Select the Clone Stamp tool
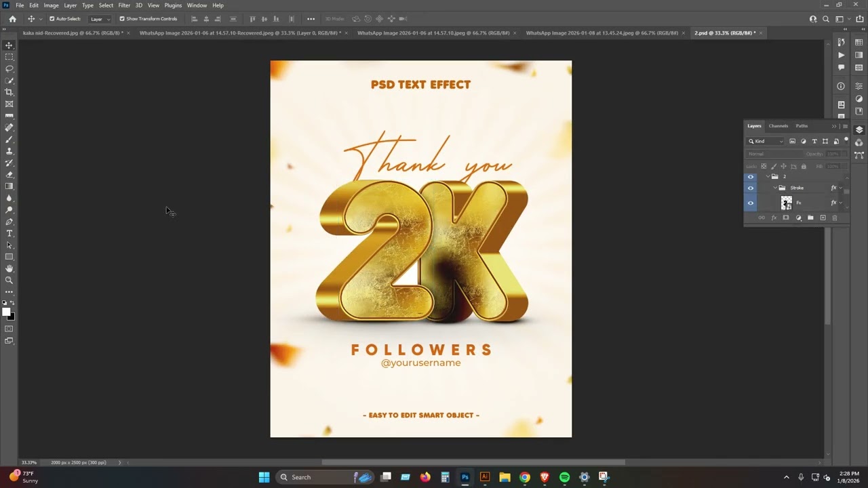The image size is (868, 488). tap(9, 151)
